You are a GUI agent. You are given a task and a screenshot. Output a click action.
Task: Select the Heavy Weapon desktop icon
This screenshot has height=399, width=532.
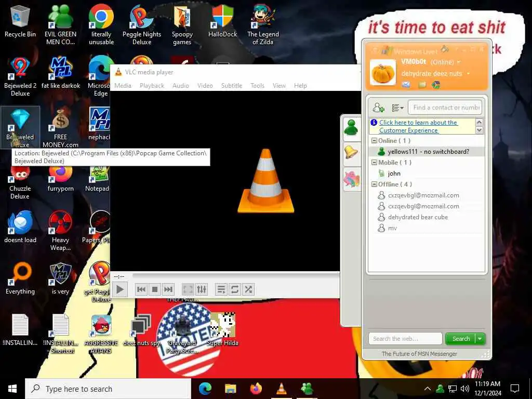point(60,231)
